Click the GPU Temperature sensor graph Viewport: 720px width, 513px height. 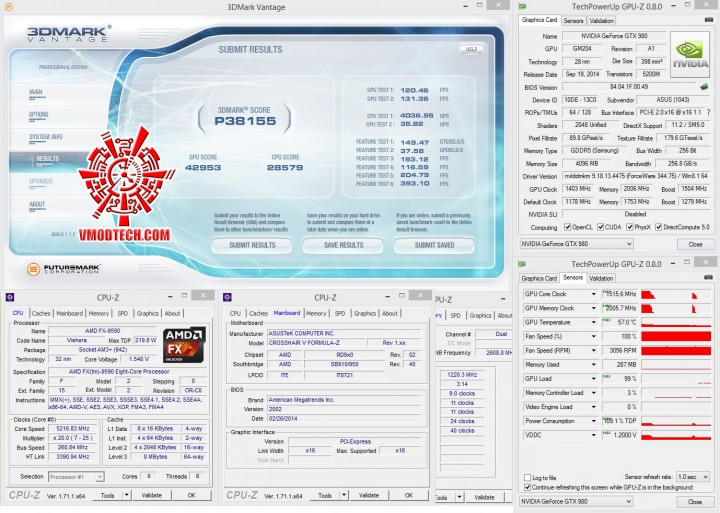tap(676, 322)
